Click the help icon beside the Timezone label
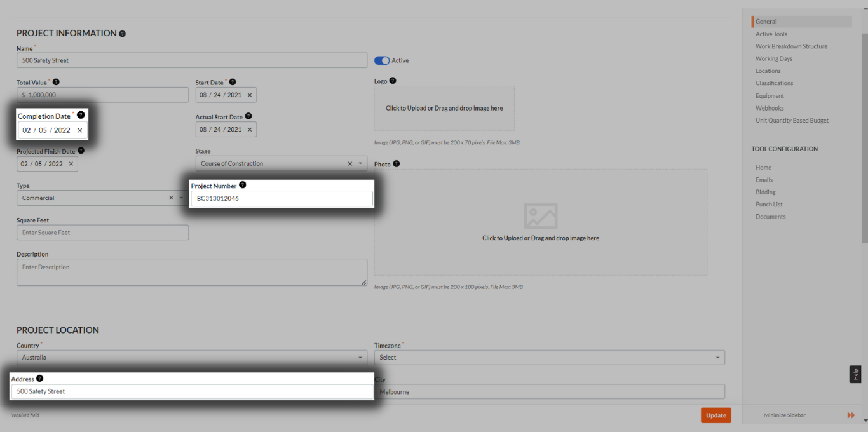Viewport: 868px width, 432px height. click(405, 345)
